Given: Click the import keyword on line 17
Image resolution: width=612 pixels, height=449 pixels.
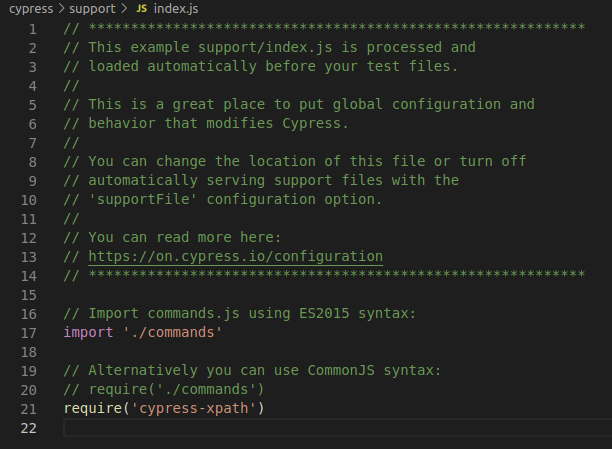Looking at the screenshot, I should click(x=88, y=332).
